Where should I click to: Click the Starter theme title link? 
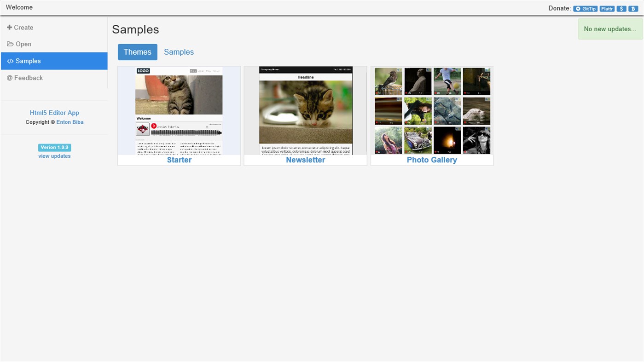pos(179,160)
